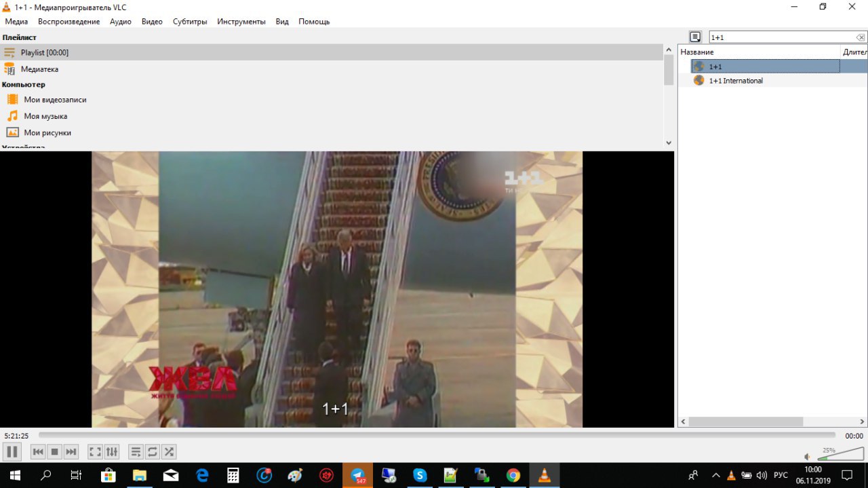Open Telegram from taskbar
This screenshot has height=488, width=868.
[357, 475]
